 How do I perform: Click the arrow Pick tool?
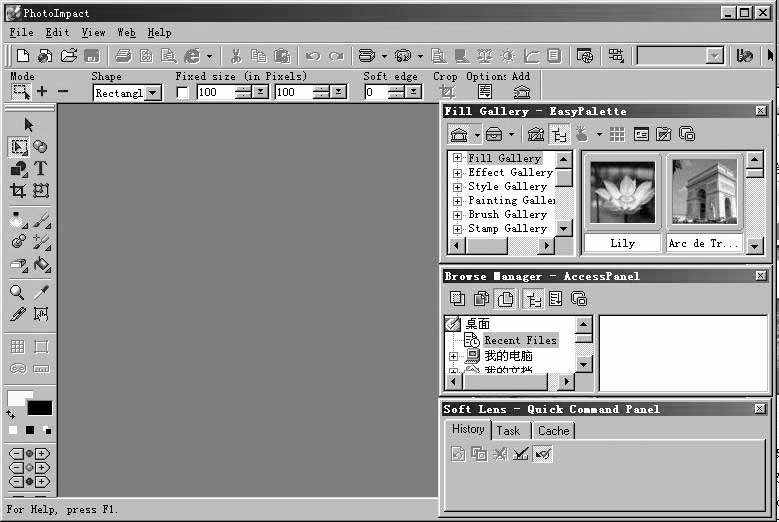(29, 124)
